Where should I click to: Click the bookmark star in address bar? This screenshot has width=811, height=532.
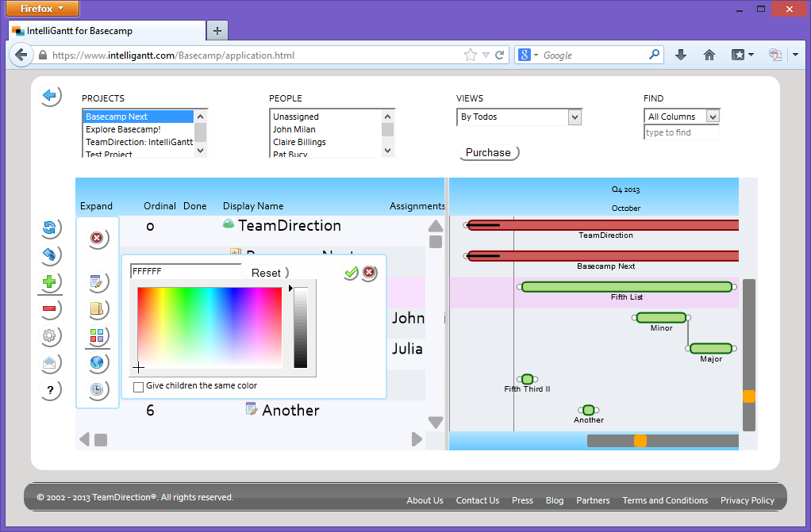(x=470, y=55)
